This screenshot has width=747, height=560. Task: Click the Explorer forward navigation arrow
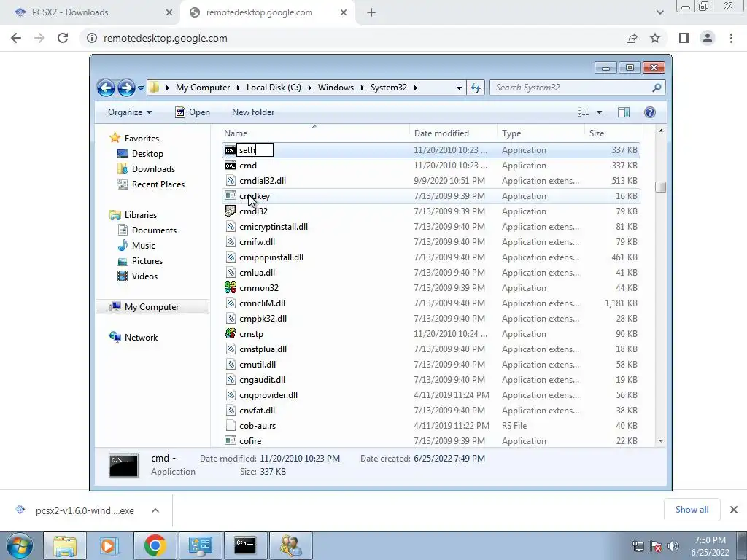coord(125,88)
